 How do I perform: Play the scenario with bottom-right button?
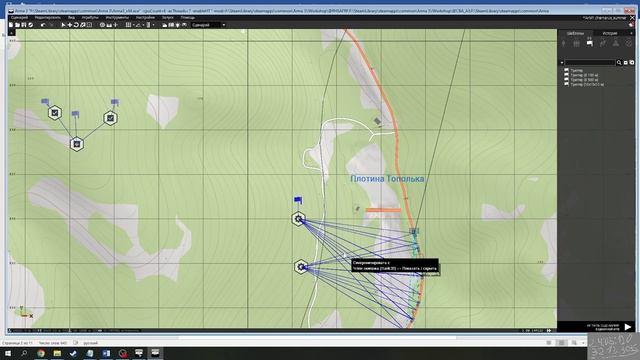(x=628, y=327)
